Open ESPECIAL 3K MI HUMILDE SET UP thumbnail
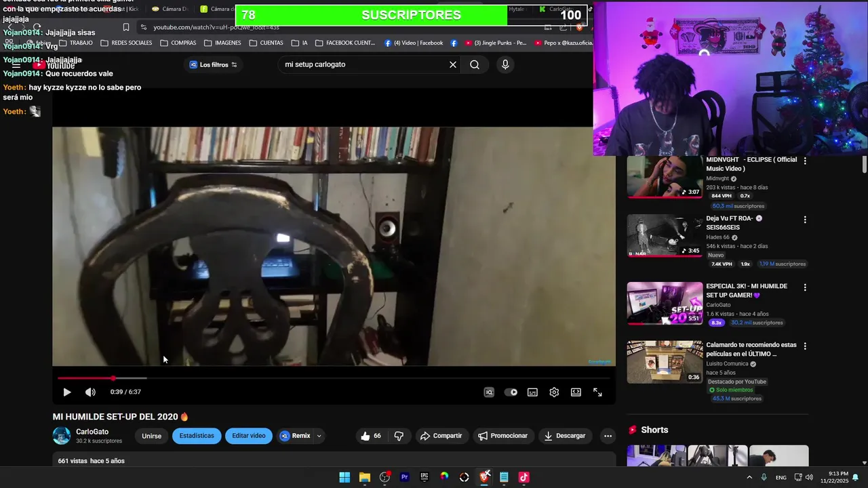This screenshot has height=488, width=868. (665, 303)
